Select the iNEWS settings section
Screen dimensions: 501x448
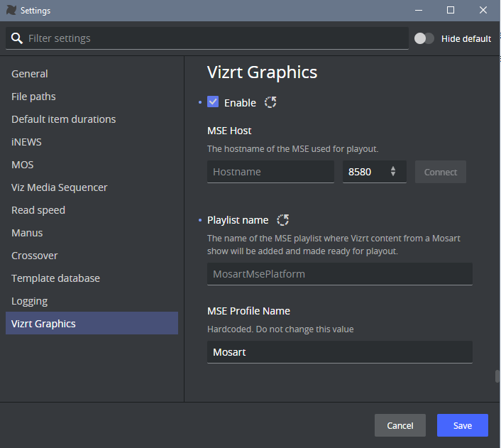[92, 142]
